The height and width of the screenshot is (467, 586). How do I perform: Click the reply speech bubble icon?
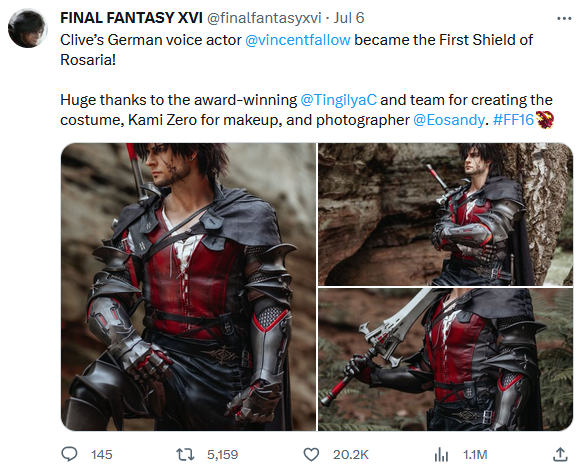coord(69,454)
